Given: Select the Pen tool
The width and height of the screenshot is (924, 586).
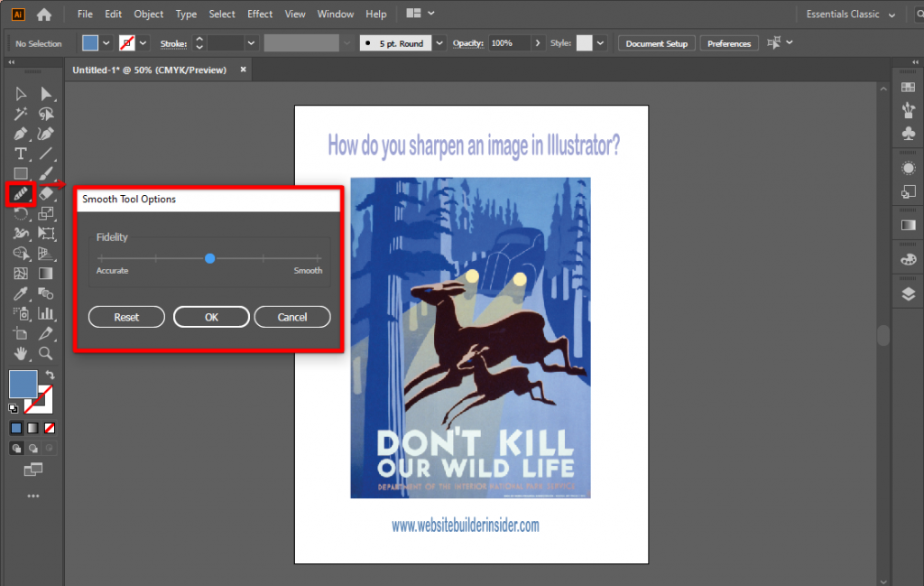Looking at the screenshot, I should 22,132.
